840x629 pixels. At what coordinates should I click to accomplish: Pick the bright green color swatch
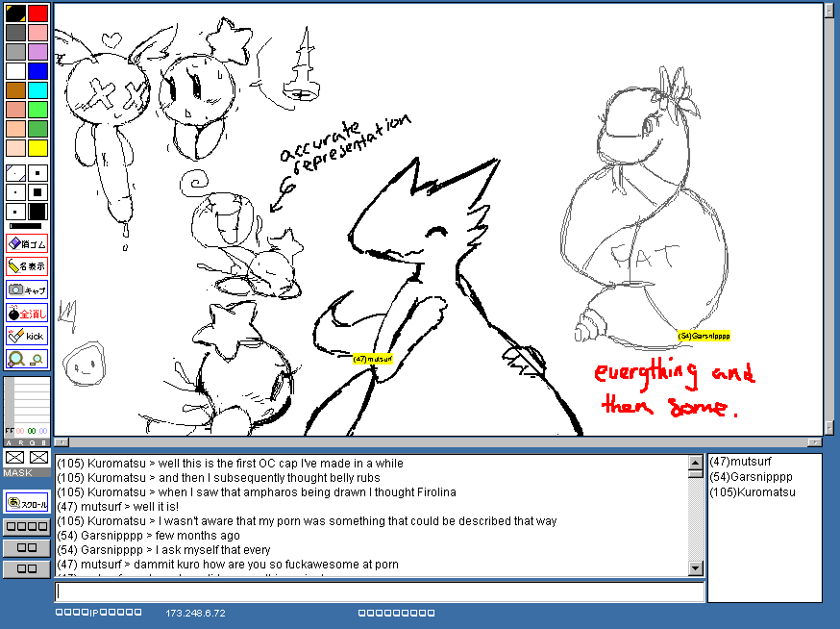[38, 110]
